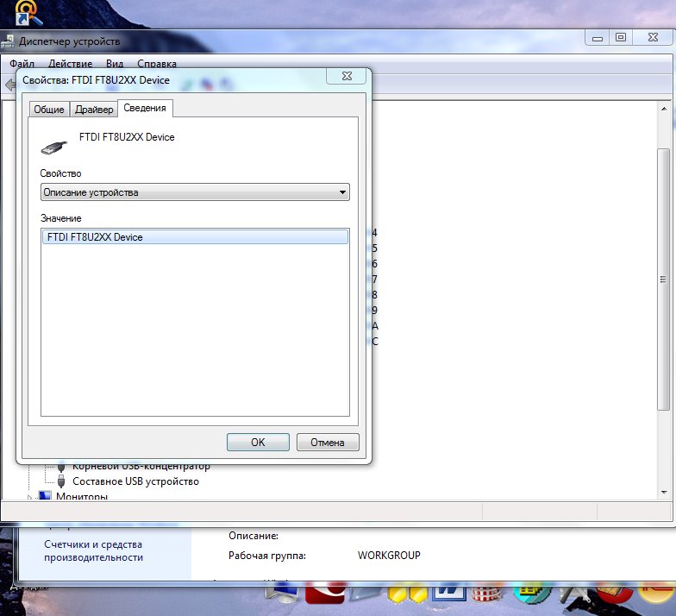Screen dimensions: 676x616
Task: Open the Действие menu
Action: [71, 64]
